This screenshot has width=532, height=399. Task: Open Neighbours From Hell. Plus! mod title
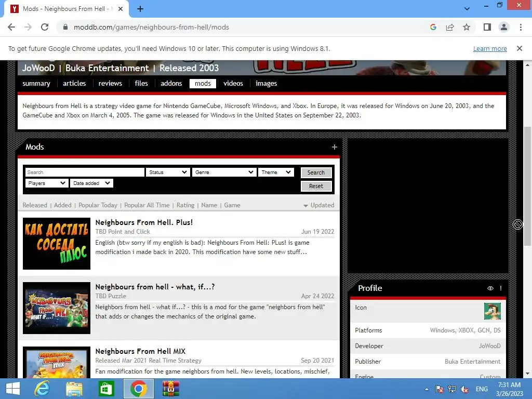pyautogui.click(x=144, y=222)
